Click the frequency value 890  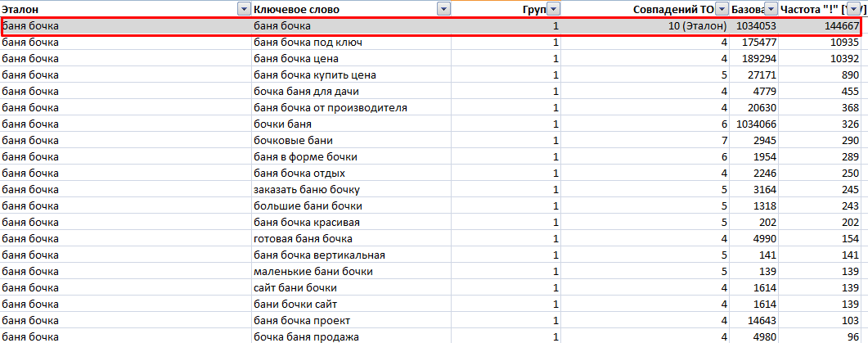point(850,75)
